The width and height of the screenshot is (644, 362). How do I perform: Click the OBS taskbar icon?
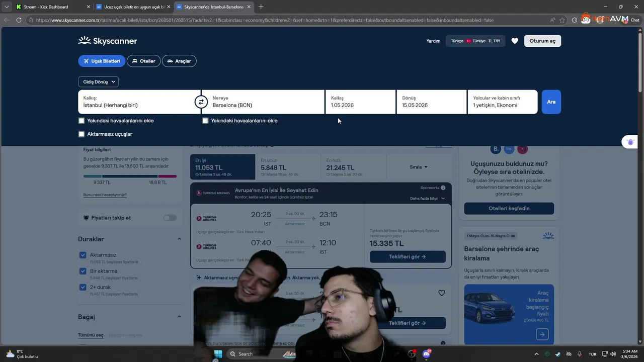coord(412,354)
